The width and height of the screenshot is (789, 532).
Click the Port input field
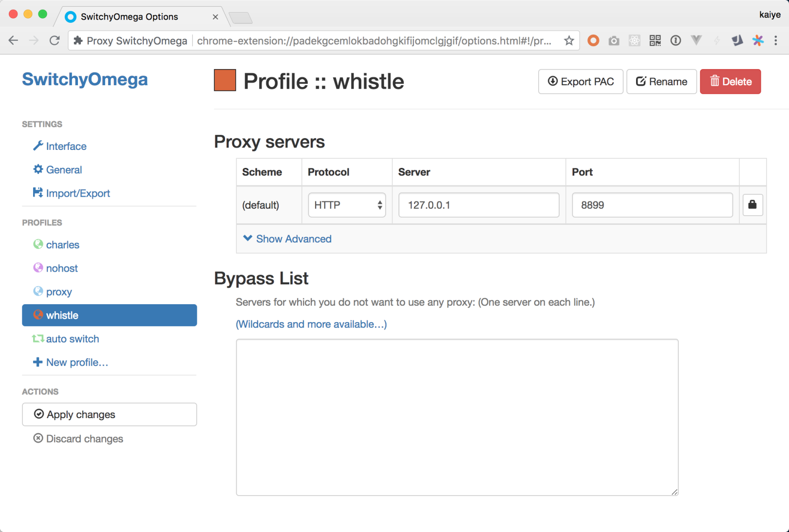(652, 205)
